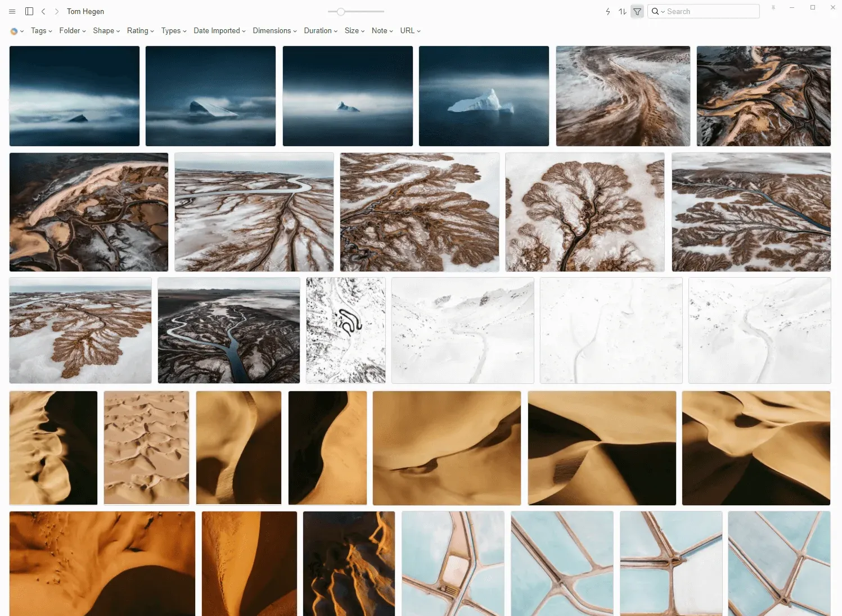Select the tree-shaped river delta photo
842x616 pixels.
(x=585, y=212)
